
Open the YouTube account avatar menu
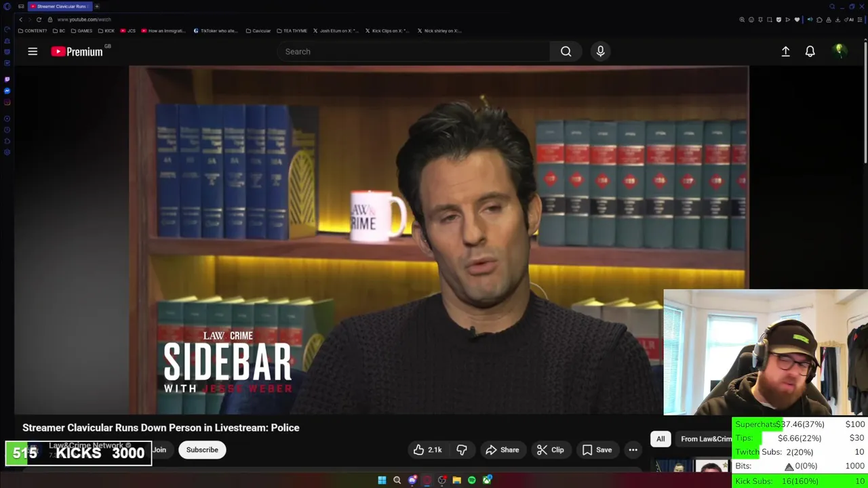click(x=840, y=51)
